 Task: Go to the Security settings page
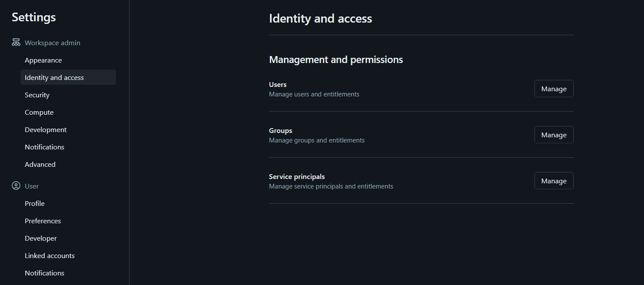tap(37, 95)
